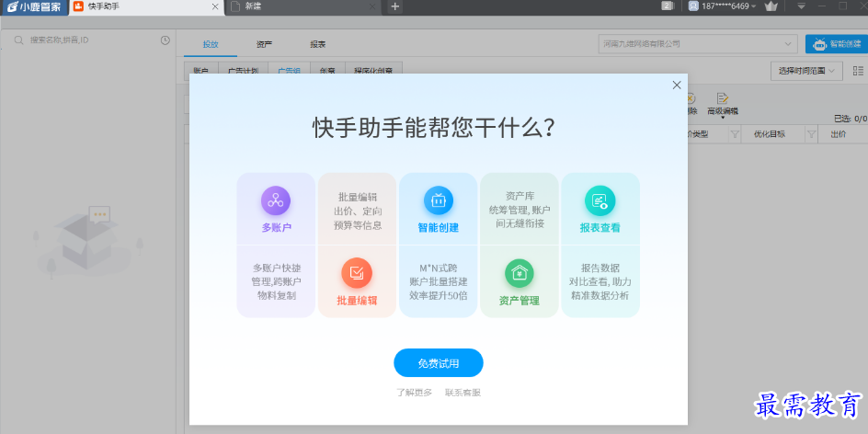Click the 报表查看 card title
868x434 pixels.
(x=600, y=227)
